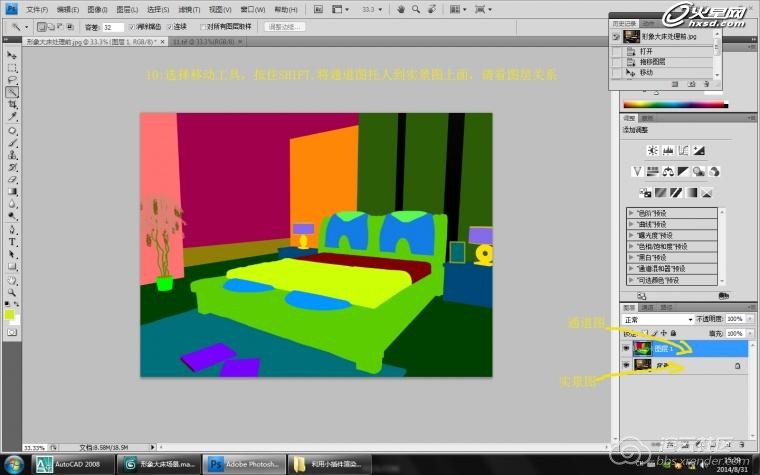
Task: Open AutoCAD 2008 from the taskbar
Action: [73, 464]
